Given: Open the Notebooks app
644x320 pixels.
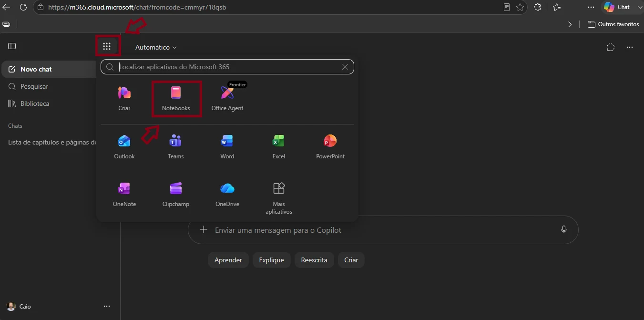Looking at the screenshot, I should (176, 99).
